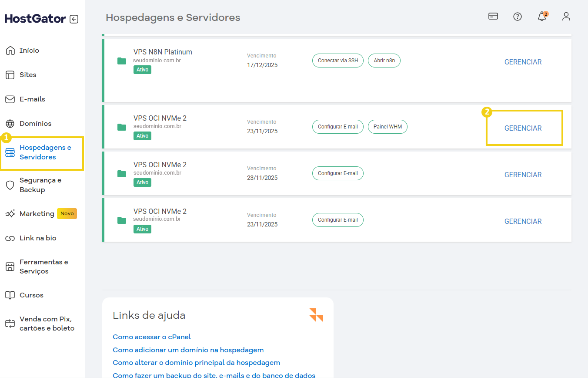Click the payment card icon in the top bar
588x378 pixels.
pos(493,16)
